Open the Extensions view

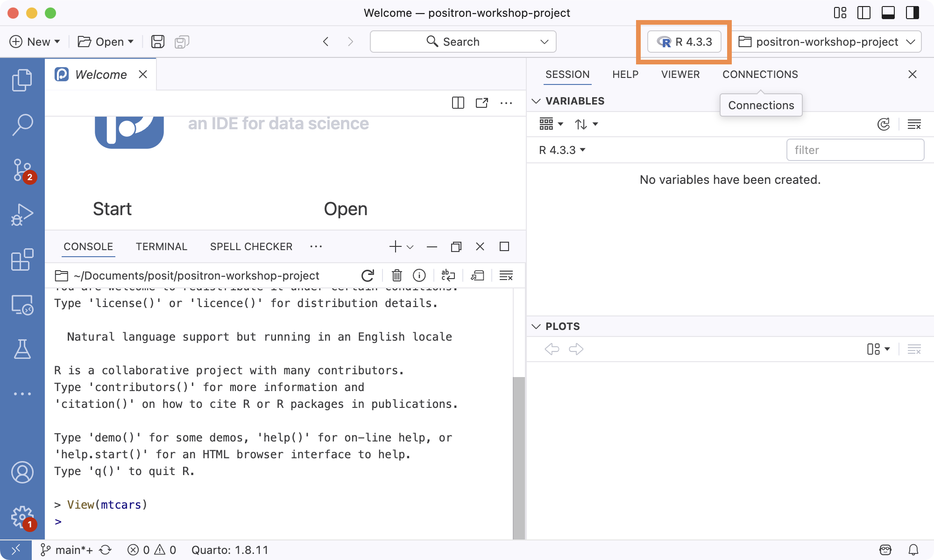click(22, 259)
